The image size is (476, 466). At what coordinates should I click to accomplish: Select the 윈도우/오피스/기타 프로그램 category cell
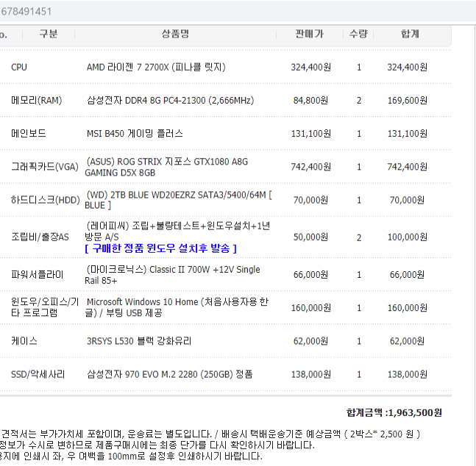coord(45,307)
